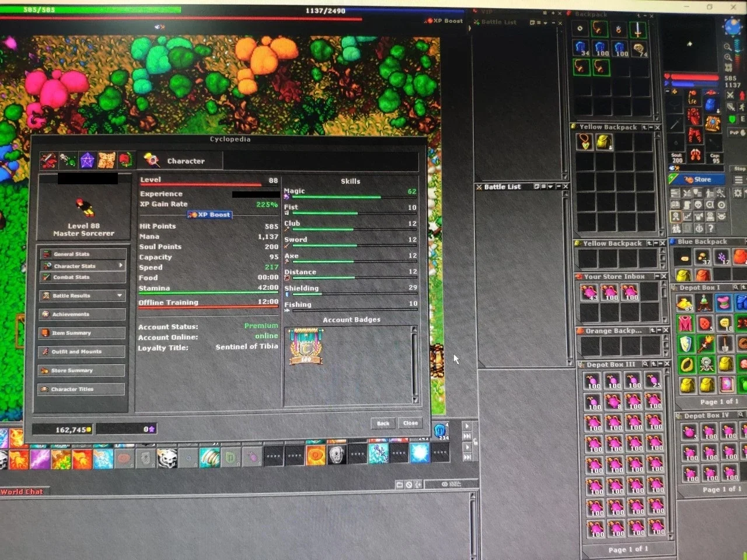The height and width of the screenshot is (560, 747).
Task: Click the skull icon in sidebar buttons
Action: (x=698, y=205)
